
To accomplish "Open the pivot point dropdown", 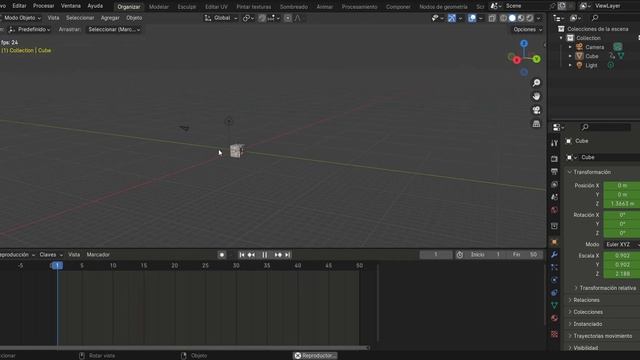I will click(x=247, y=18).
